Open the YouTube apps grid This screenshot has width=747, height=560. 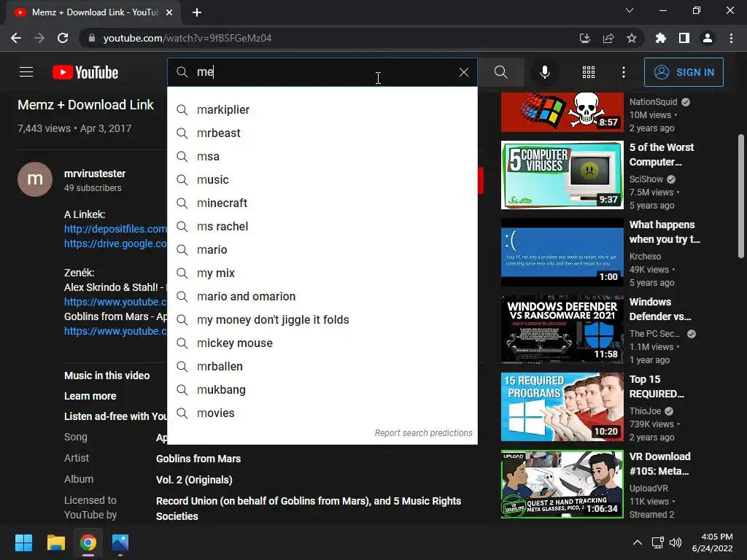click(589, 72)
